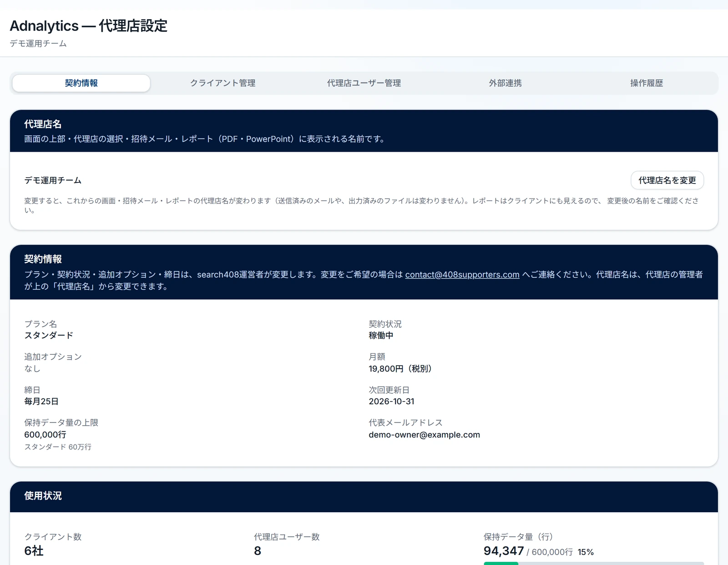The image size is (728, 565).
Task: Open the contact@408supporters.com email link
Action: tap(462, 275)
